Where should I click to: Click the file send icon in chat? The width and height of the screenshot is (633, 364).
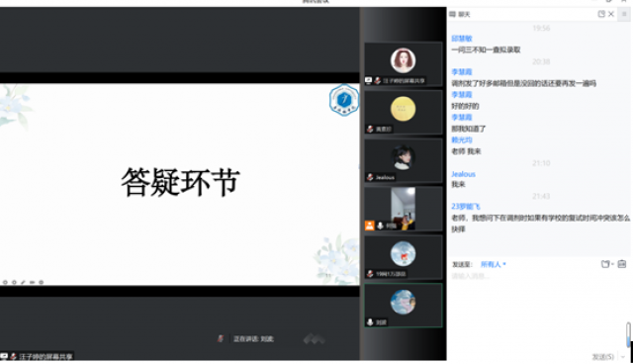point(605,264)
